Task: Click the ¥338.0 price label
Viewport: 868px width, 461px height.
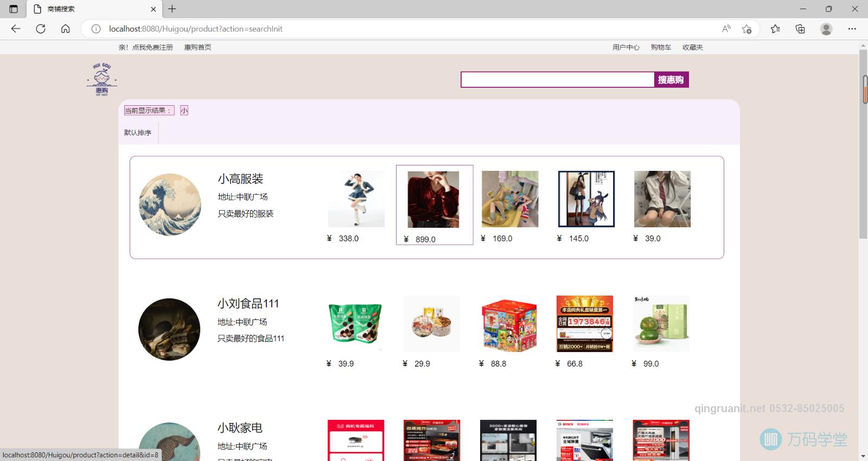Action: coord(343,239)
